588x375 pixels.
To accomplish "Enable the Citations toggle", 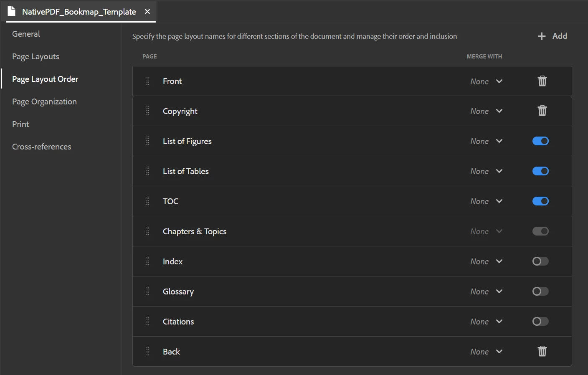I will tap(540, 322).
